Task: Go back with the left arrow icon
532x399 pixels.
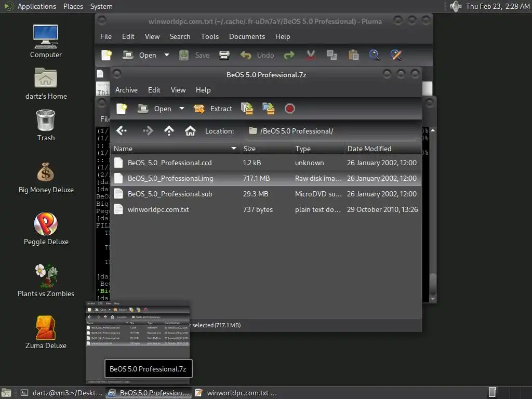Action: 122,130
